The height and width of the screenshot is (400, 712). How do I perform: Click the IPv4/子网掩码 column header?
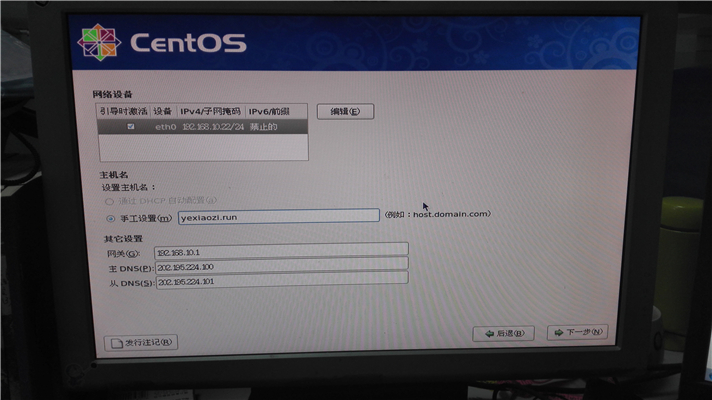(x=210, y=111)
